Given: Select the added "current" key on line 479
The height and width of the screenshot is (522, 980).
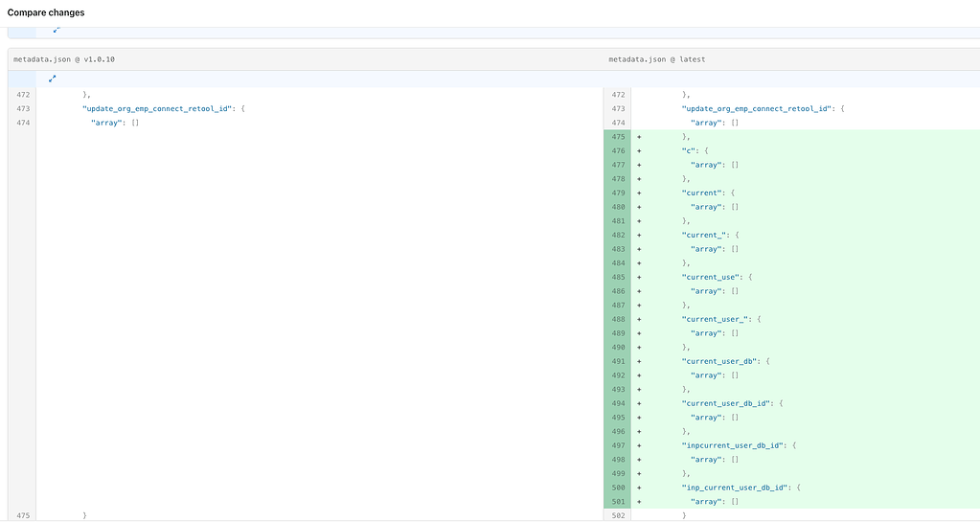Looking at the screenshot, I should pos(703,193).
